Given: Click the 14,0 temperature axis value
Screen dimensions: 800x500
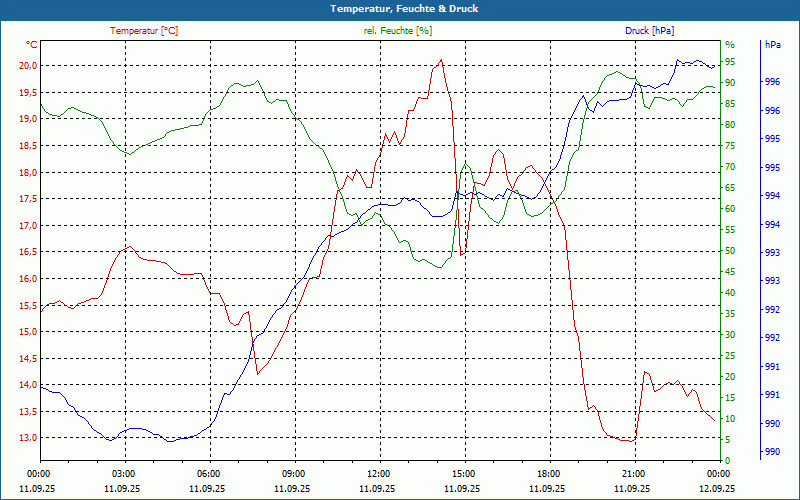Looking at the screenshot, I should (x=29, y=385).
